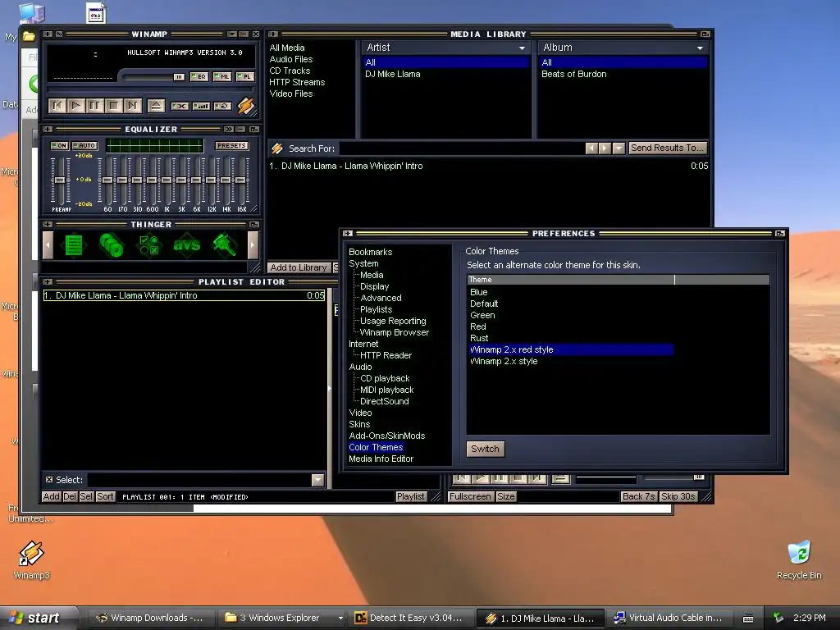The height and width of the screenshot is (630, 840).
Task: Click the 16K equalizer band slider
Action: (x=241, y=180)
